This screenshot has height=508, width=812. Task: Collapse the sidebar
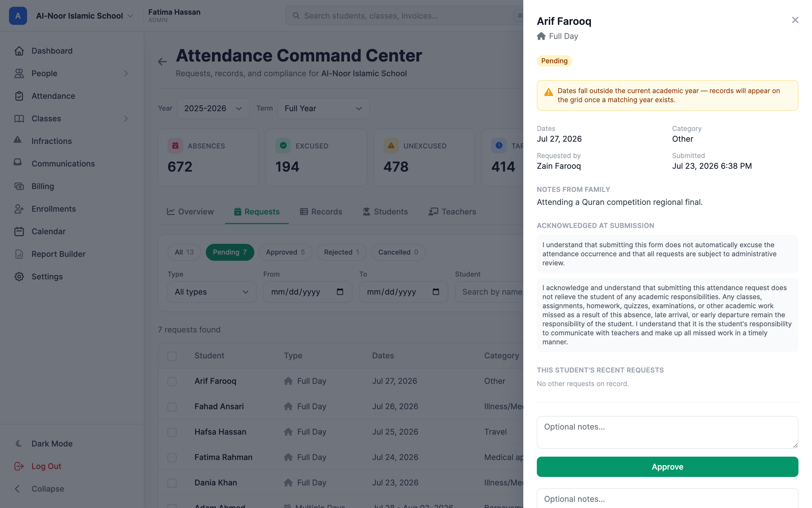click(72, 489)
